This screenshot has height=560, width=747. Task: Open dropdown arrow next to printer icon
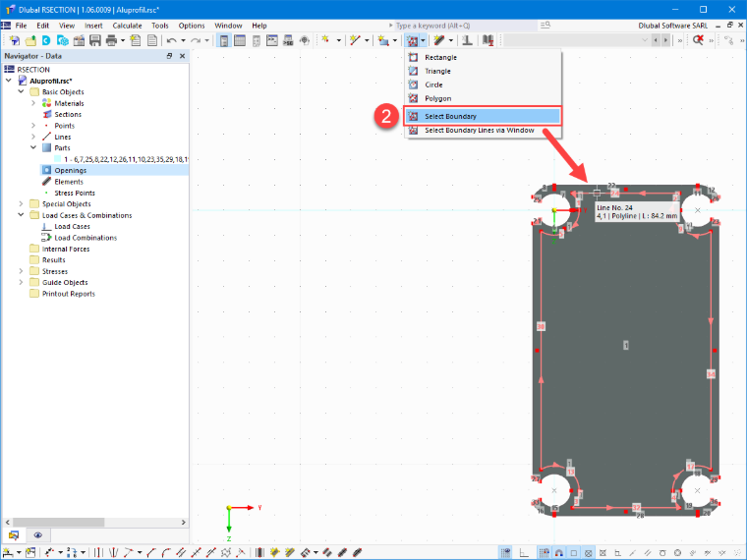123,41
